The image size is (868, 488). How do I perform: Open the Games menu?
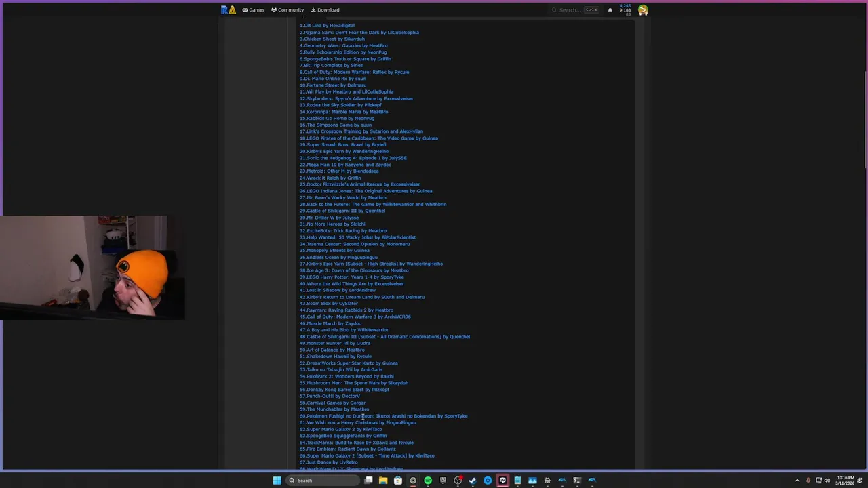click(254, 10)
